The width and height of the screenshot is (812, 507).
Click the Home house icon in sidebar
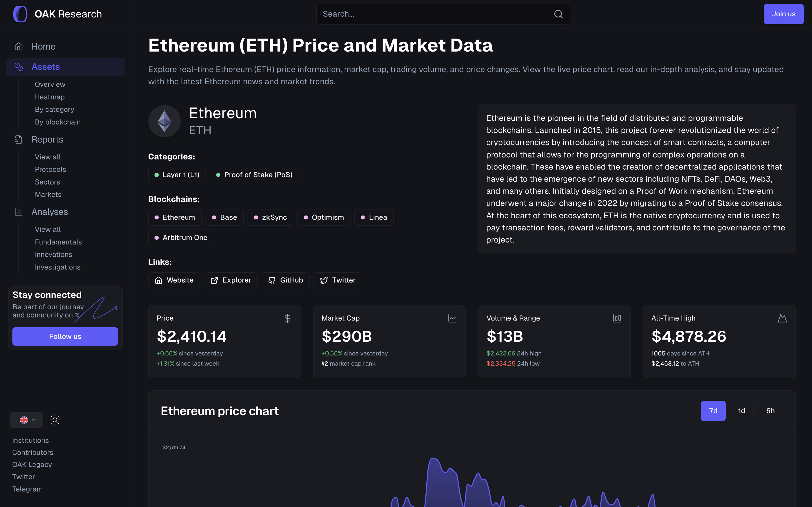[x=19, y=46]
